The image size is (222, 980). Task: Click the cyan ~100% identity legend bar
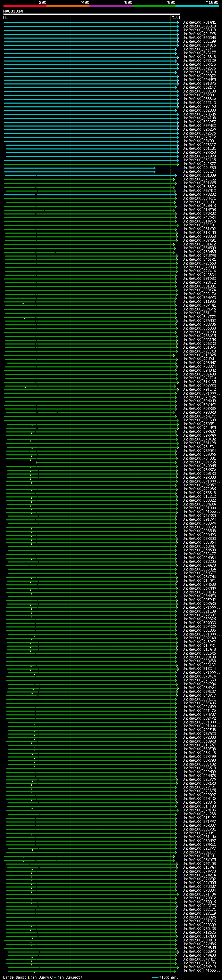(x=197, y=6)
